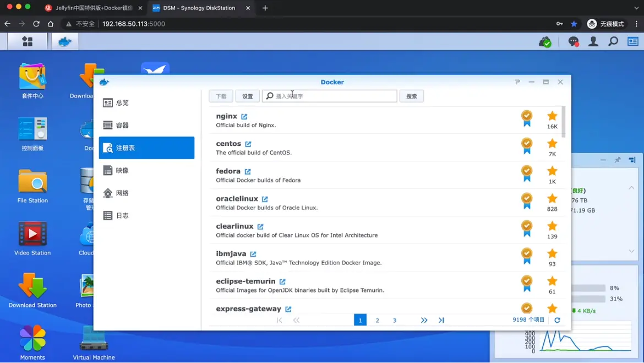Screen dimensions: 644x363
Task: Open the DSM notifications chat icon
Action: 574,41
